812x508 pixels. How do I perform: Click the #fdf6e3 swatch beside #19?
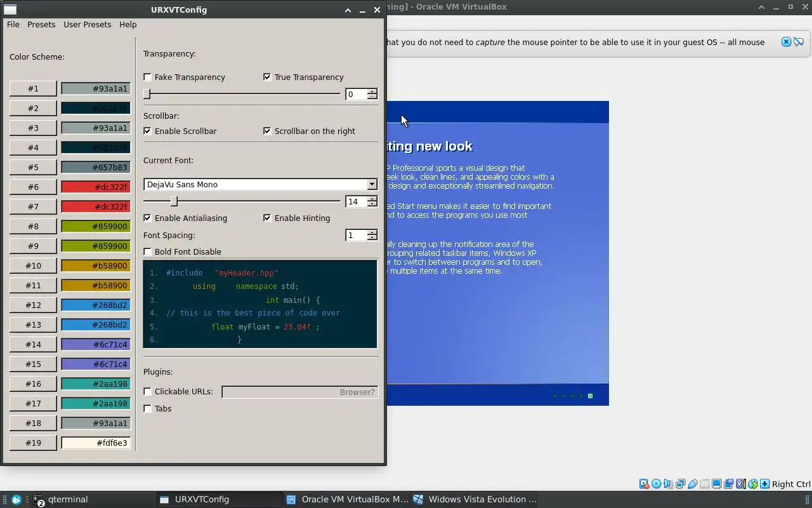pyautogui.click(x=96, y=443)
